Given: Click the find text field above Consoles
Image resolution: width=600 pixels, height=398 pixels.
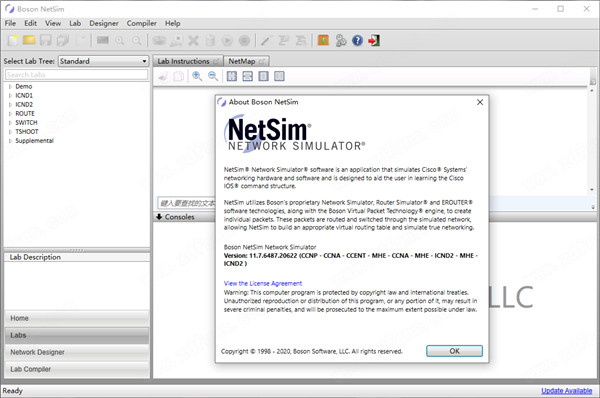Looking at the screenshot, I should point(186,203).
